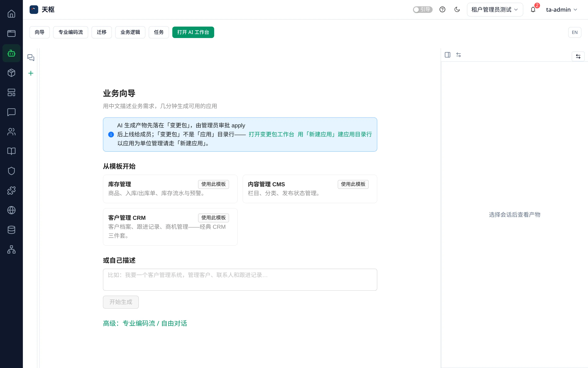Click the window/app panel sidebar icon
The width and height of the screenshot is (588, 368).
[x=11, y=33]
